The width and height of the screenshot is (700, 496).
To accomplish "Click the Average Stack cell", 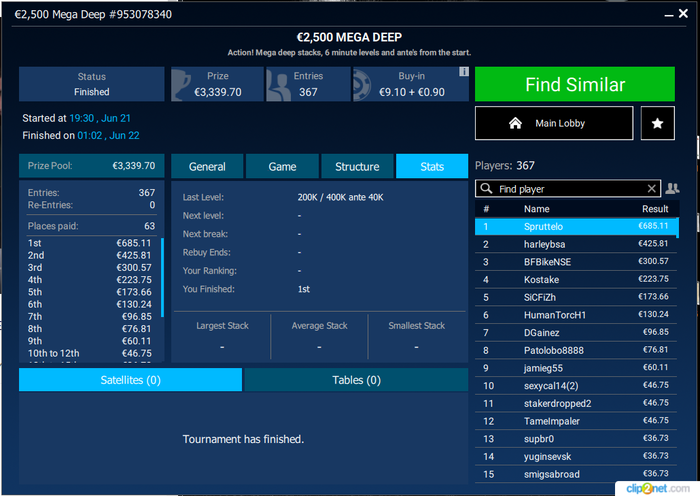I will tap(319, 336).
